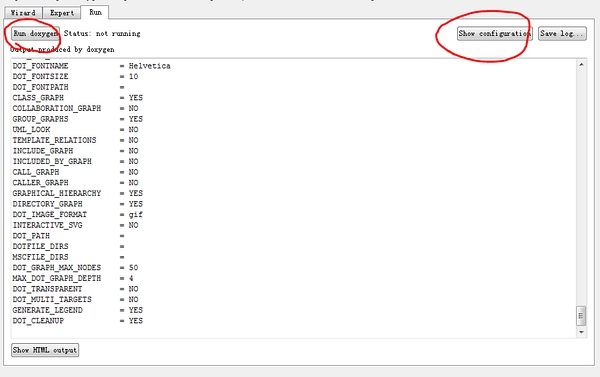Select the Run tab
Image resolution: width=600 pixels, height=377 pixels.
(x=95, y=12)
